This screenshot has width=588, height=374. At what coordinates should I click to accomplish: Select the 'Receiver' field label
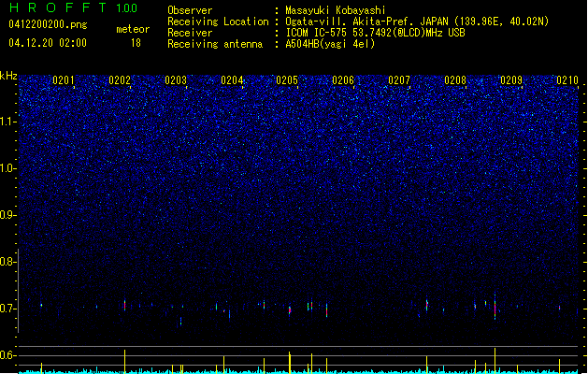click(190, 33)
